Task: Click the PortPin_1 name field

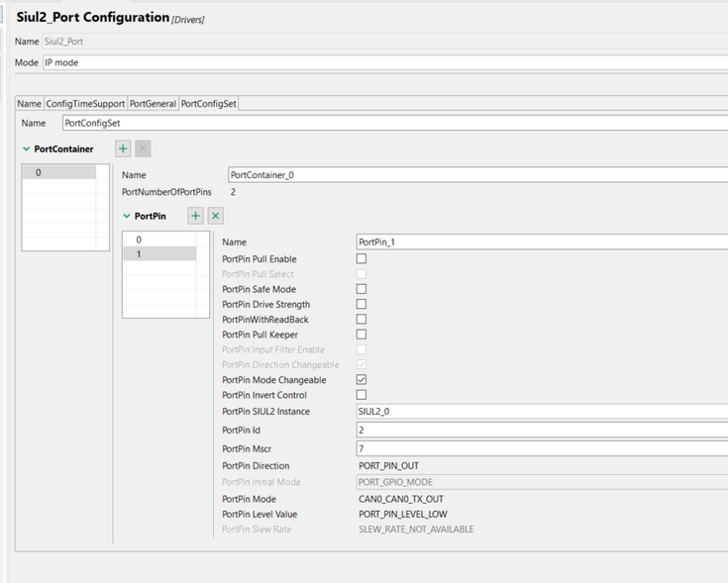Action: tap(541, 242)
